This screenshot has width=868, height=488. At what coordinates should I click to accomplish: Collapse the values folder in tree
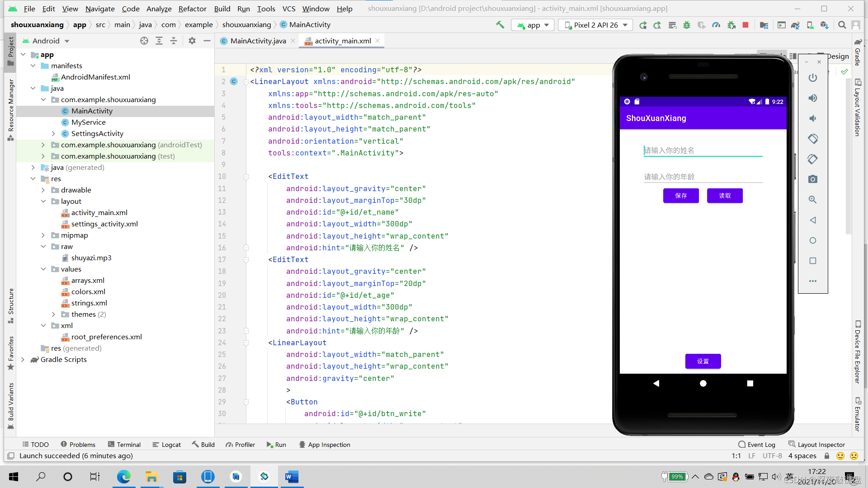click(43, 269)
